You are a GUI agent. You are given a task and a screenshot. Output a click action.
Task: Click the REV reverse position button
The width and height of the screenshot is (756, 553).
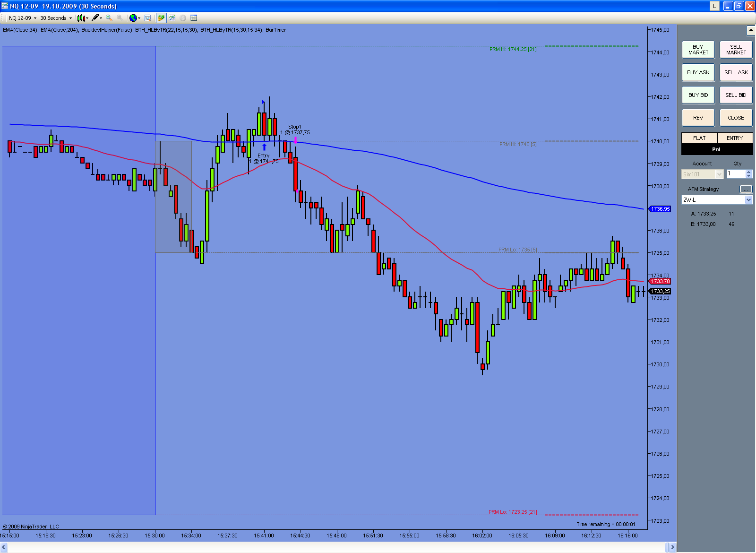pyautogui.click(x=698, y=118)
